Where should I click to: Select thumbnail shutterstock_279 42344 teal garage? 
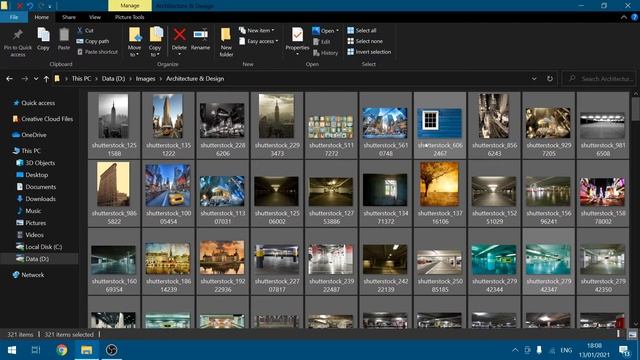click(494, 261)
